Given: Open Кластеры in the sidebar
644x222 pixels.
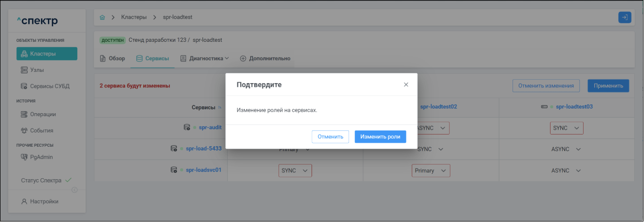Looking at the screenshot, I should tap(47, 54).
